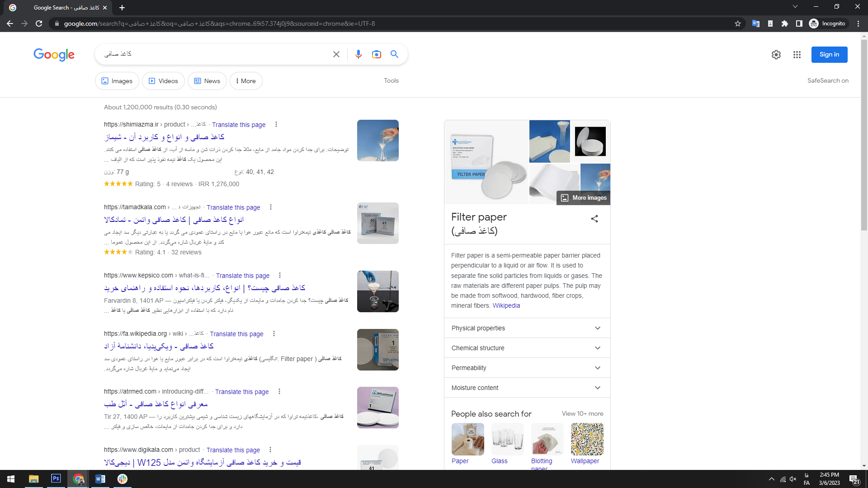Open search Tools
The image size is (868, 488).
click(x=391, y=80)
